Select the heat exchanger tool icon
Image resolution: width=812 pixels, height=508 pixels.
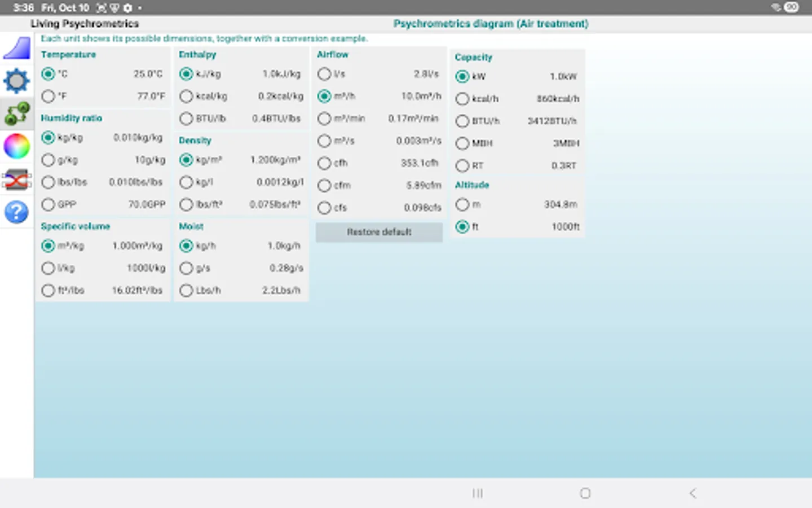[16, 179]
